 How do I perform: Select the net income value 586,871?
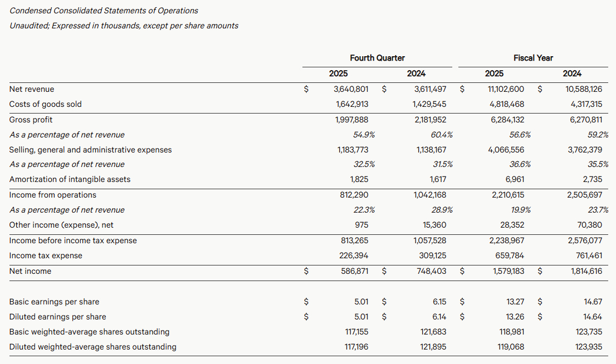coord(355,271)
